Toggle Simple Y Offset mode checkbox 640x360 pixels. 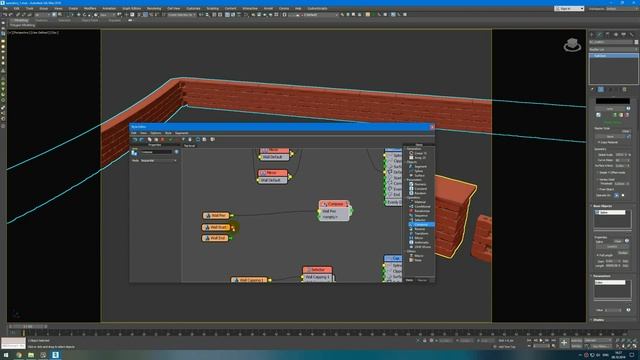598,173
